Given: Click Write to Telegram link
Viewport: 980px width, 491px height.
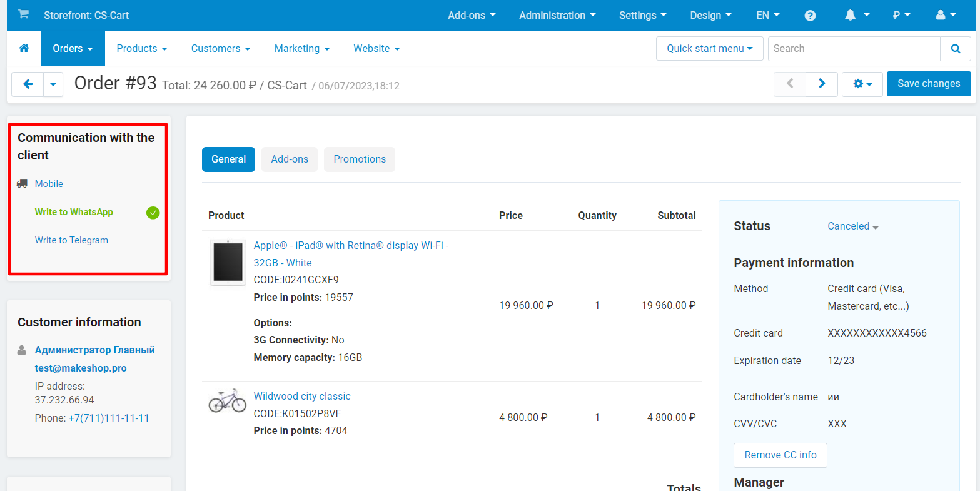Looking at the screenshot, I should [x=71, y=240].
